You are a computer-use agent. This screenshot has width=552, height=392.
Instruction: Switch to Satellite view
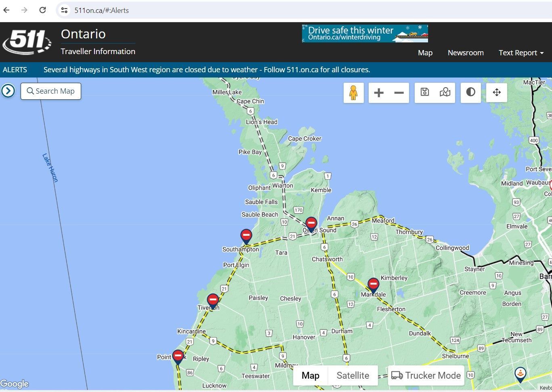point(353,375)
